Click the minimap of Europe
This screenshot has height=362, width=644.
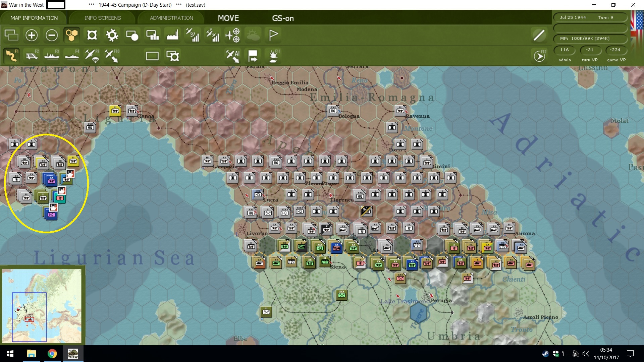(x=42, y=305)
